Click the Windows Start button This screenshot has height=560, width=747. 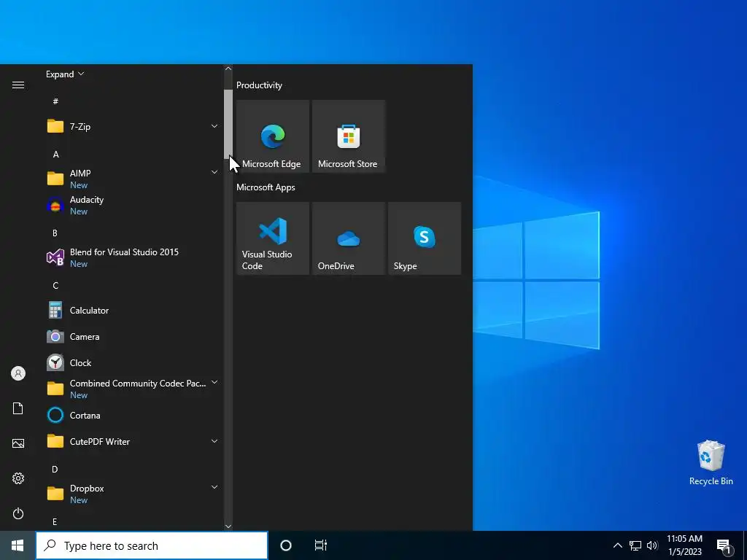click(18, 545)
